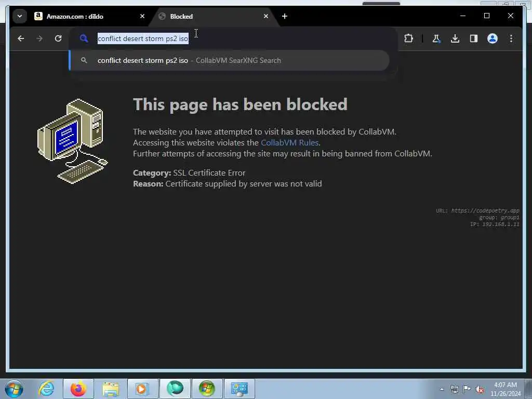Image resolution: width=532 pixels, height=399 pixels.
Task: Open the three-dot Chrome menu
Action: [511, 38]
